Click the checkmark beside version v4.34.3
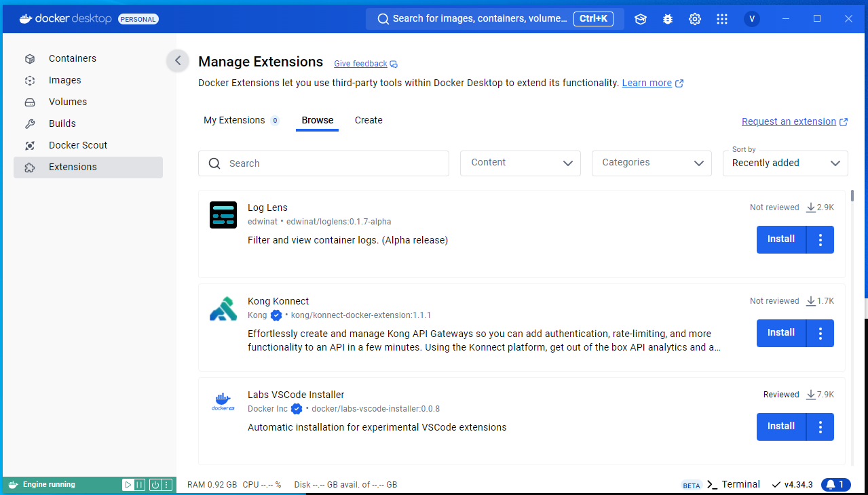Screen dimensions: 868x495 (776, 485)
